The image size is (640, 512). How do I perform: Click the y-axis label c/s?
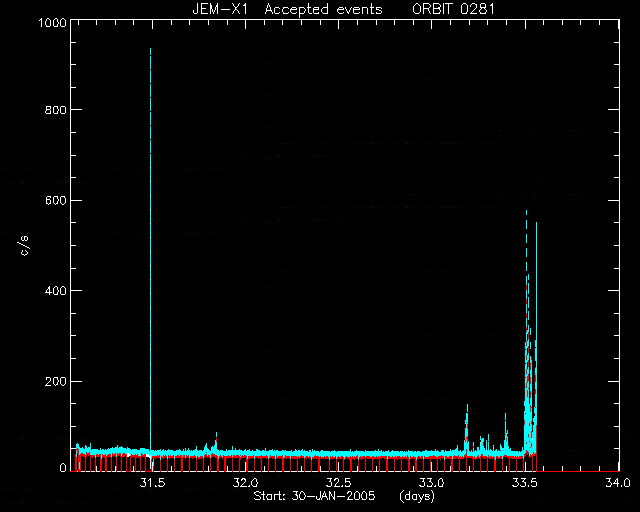[24, 246]
